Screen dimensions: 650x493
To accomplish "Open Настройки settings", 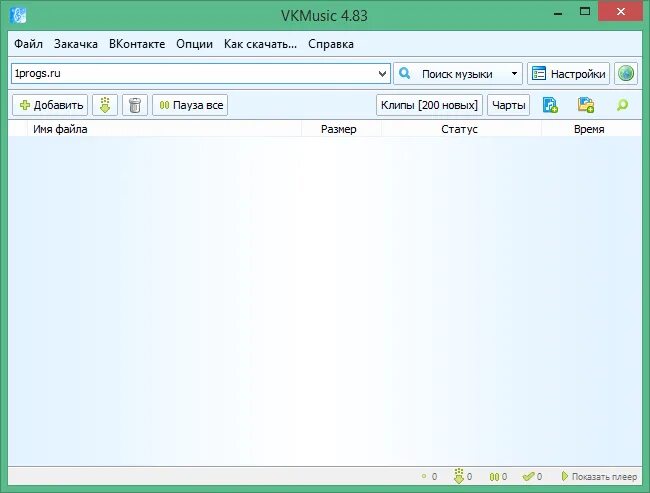I will coord(568,74).
